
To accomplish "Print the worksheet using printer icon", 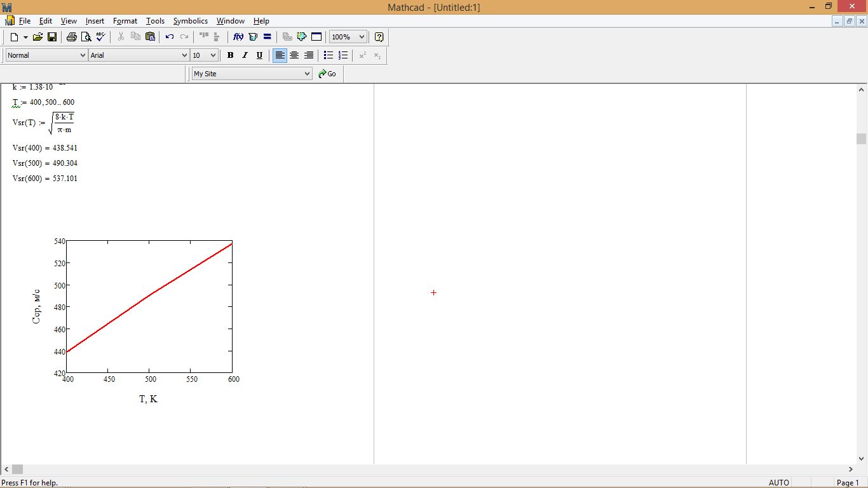I will 72,37.
